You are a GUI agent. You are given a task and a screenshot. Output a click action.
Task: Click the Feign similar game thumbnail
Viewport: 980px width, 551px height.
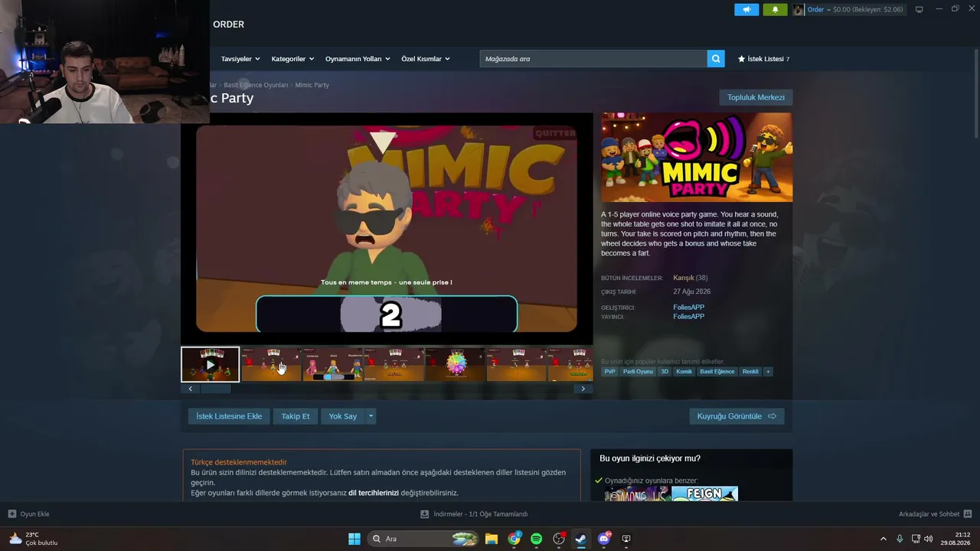pyautogui.click(x=704, y=494)
